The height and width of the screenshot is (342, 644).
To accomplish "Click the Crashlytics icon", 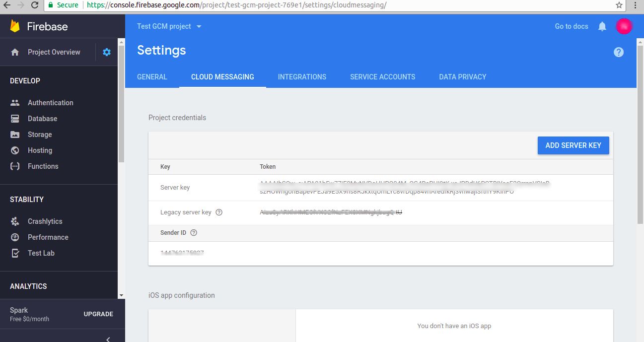I will (x=15, y=221).
